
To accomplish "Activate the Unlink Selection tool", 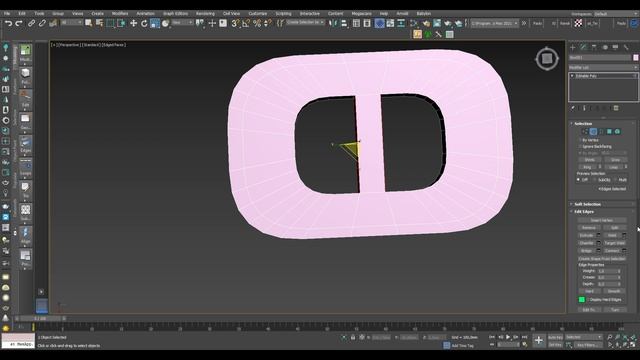I will pyautogui.click(x=42, y=24).
